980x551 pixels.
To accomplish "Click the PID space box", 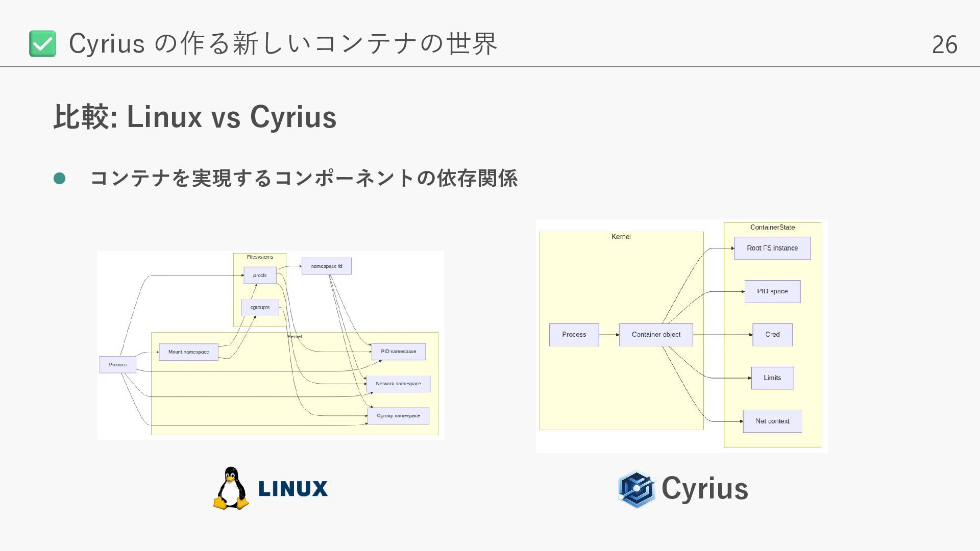I will coord(772,291).
